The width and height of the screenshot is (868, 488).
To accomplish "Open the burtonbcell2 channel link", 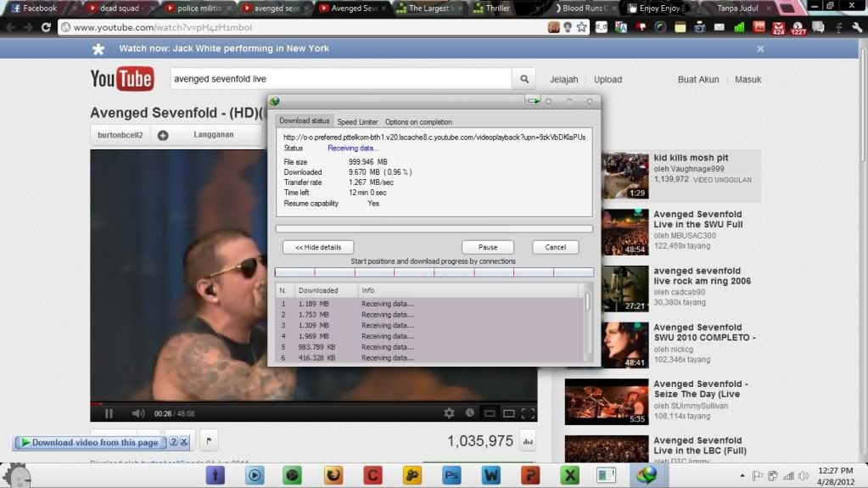I will click(x=120, y=135).
